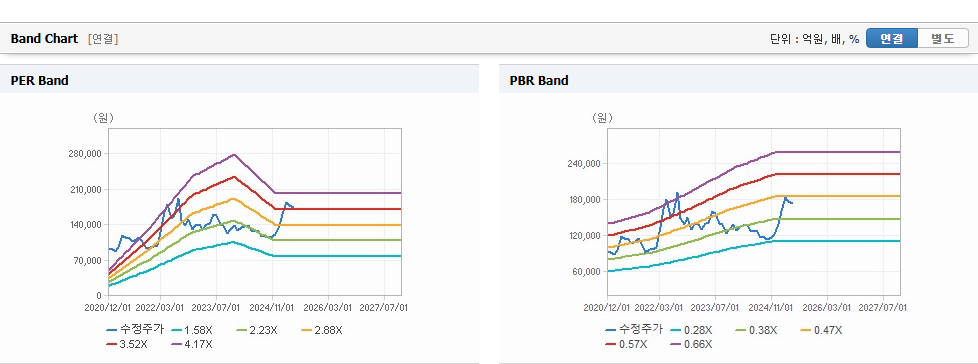
Task: Toggle 수정주가 legend in PER Band
Action: pyautogui.click(x=135, y=330)
